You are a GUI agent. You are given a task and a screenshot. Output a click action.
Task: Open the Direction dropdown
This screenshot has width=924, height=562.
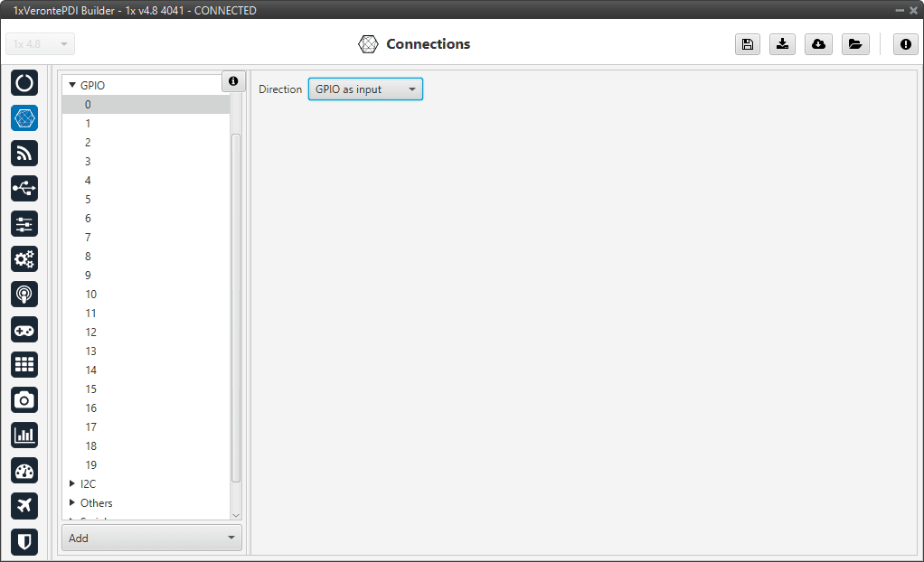click(365, 89)
